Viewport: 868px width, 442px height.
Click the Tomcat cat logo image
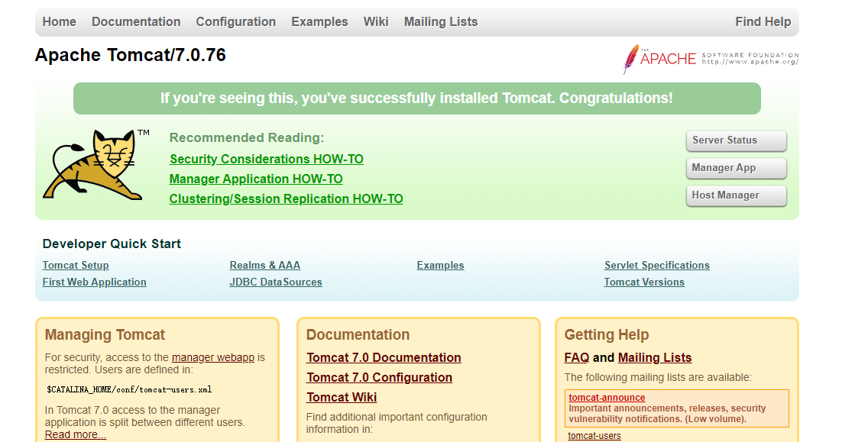(96, 165)
